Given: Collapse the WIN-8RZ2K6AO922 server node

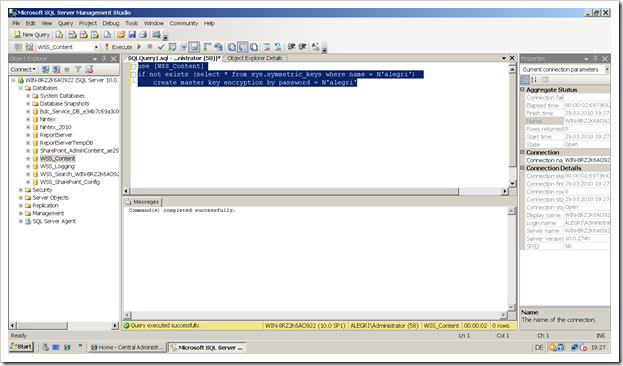Looking at the screenshot, I should click(13, 80).
